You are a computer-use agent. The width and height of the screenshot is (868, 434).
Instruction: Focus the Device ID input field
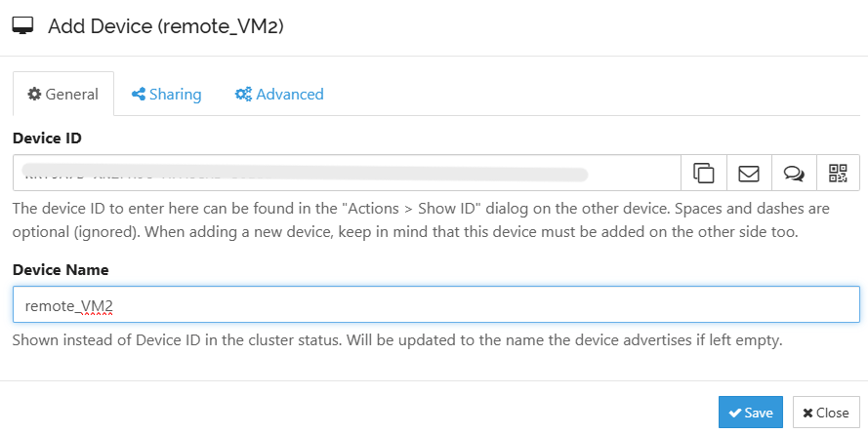(347, 174)
